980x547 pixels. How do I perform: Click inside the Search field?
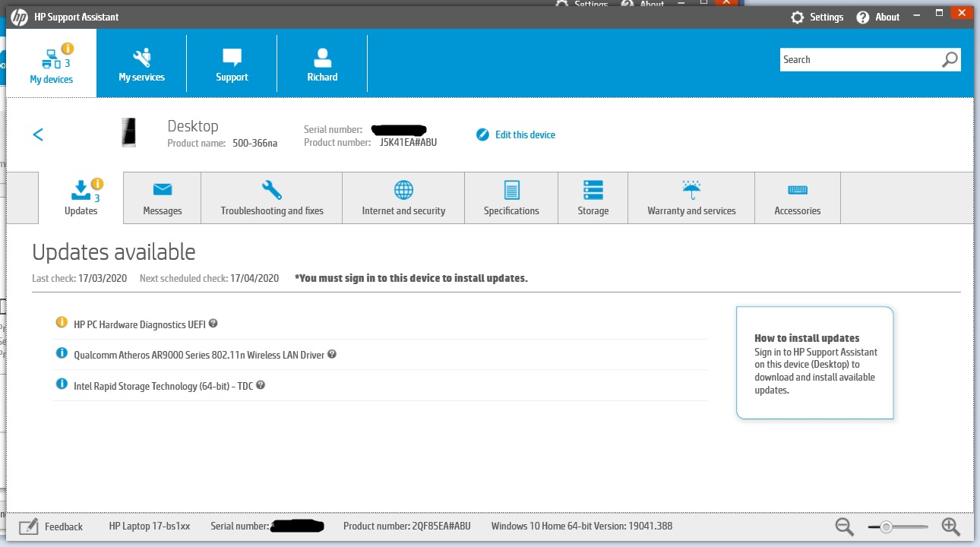pos(860,59)
